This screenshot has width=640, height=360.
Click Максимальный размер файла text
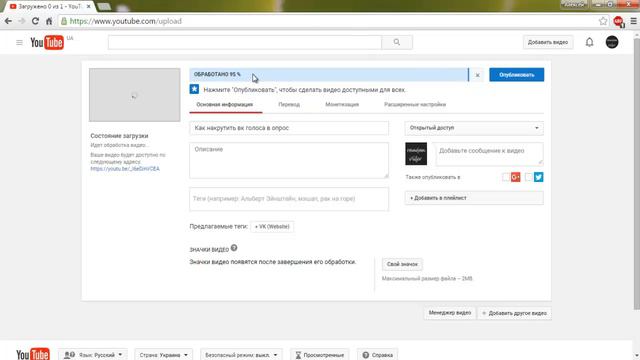pyautogui.click(x=427, y=279)
